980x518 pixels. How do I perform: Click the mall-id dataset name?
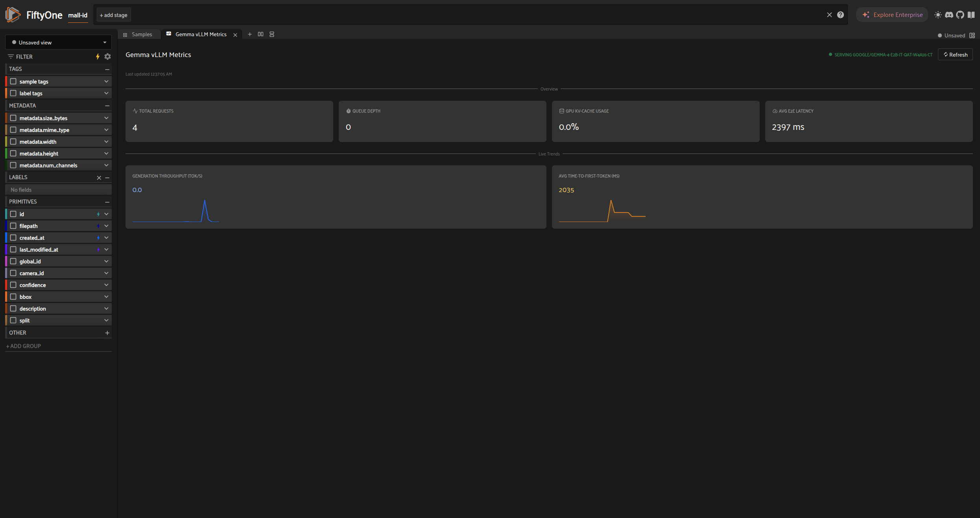click(78, 15)
